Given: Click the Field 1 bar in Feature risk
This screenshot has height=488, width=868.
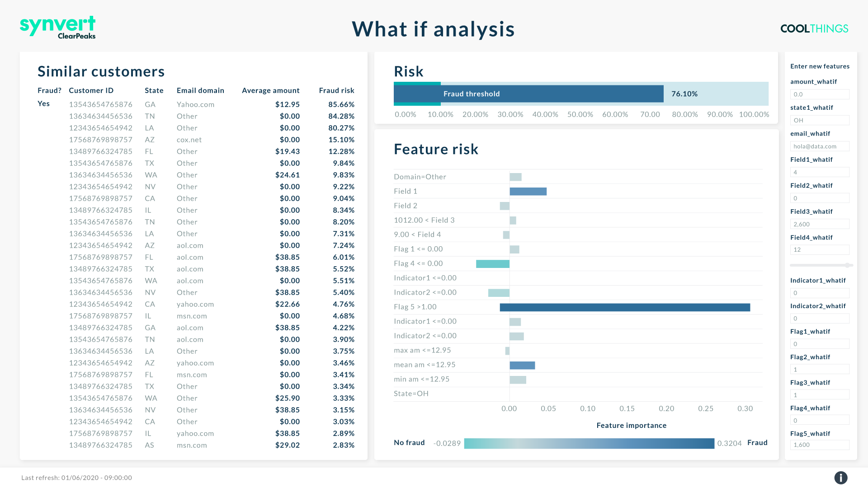Looking at the screenshot, I should coord(528,192).
